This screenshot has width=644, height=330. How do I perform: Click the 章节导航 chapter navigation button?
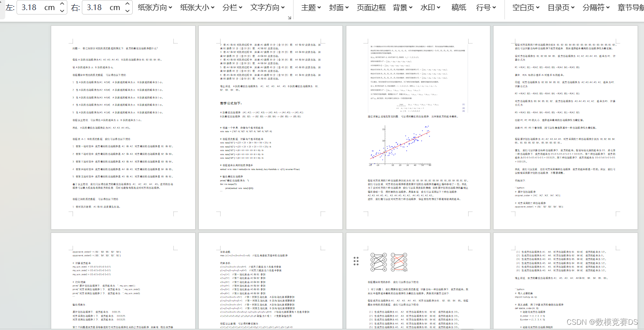(x=631, y=7)
